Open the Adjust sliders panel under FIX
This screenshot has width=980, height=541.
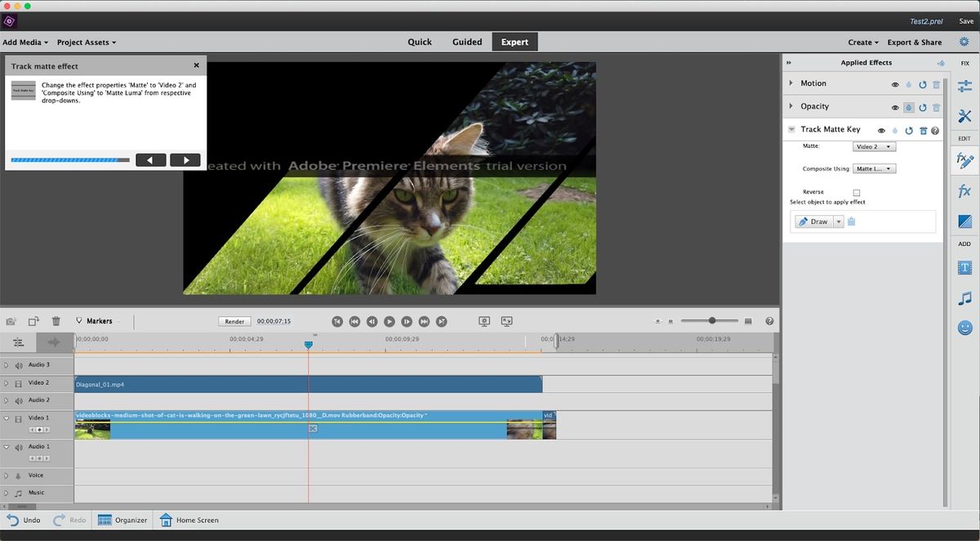pyautogui.click(x=964, y=85)
